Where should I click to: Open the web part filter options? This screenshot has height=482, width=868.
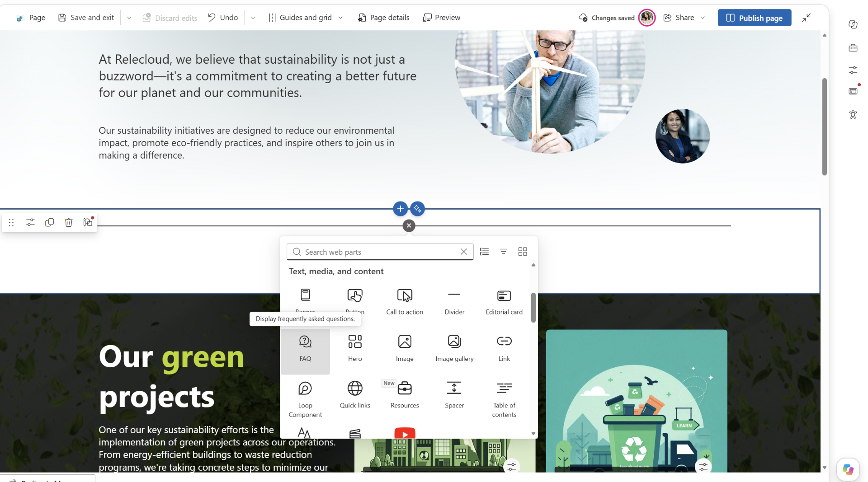tap(503, 252)
